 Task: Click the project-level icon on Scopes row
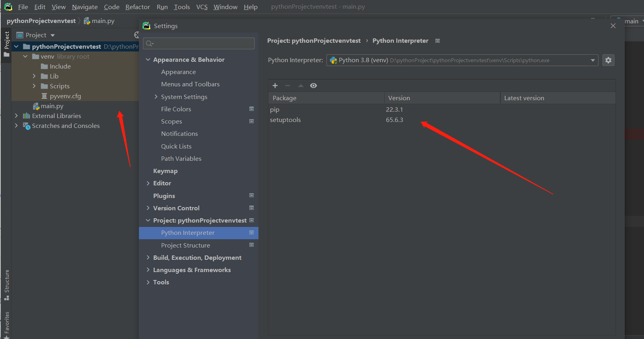(251, 121)
